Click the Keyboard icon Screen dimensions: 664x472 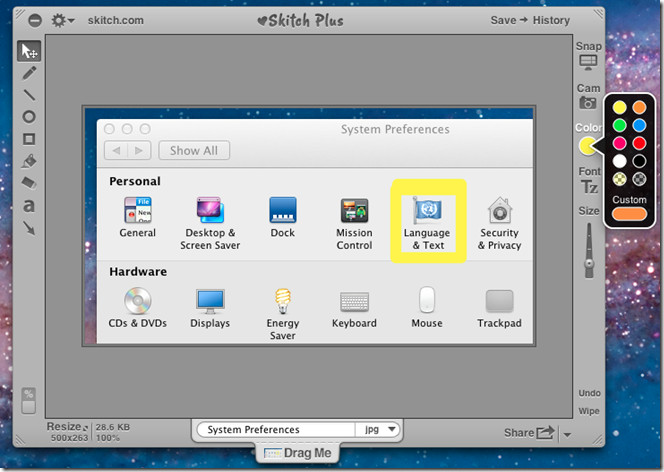pyautogui.click(x=354, y=302)
